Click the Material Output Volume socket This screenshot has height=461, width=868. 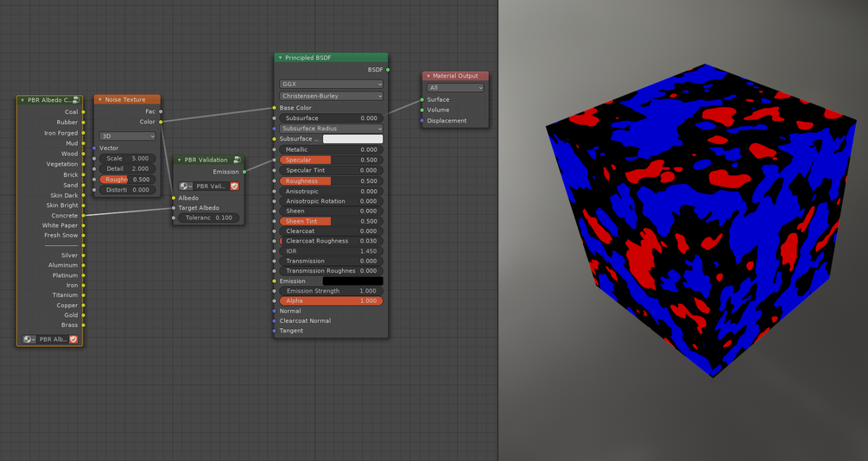[421, 111]
